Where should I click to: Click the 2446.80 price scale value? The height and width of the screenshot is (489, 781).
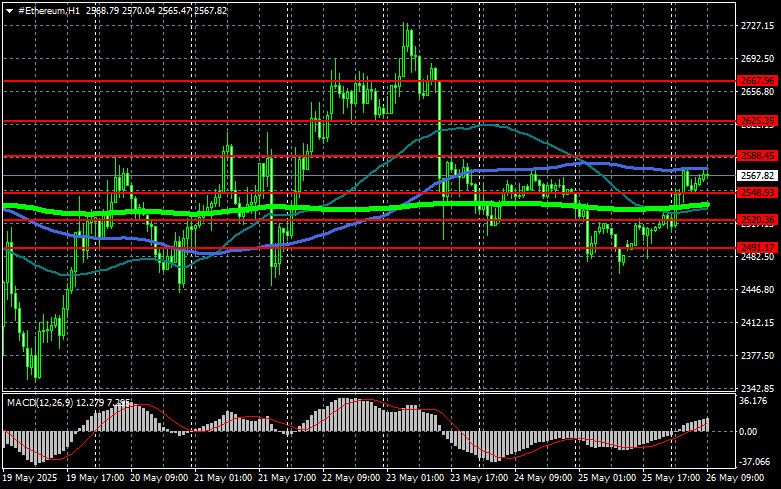click(757, 290)
